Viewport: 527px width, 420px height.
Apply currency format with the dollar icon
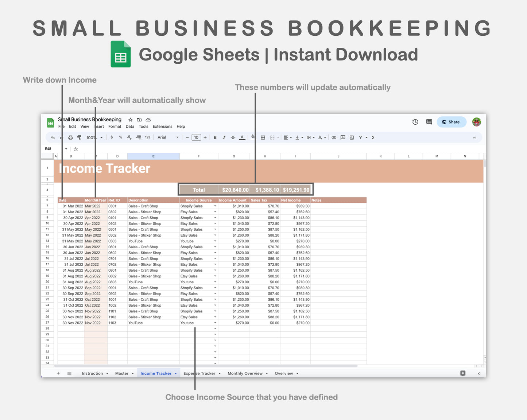pyautogui.click(x=112, y=137)
